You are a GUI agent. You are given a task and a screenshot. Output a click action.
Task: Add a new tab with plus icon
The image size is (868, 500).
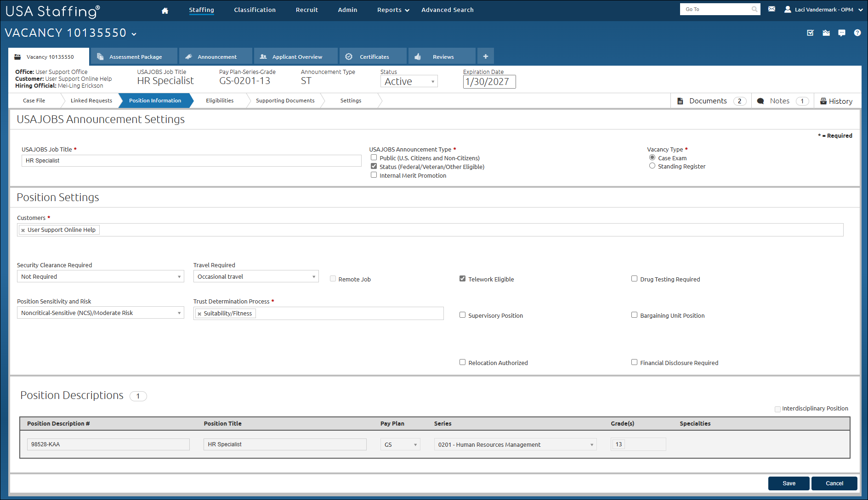tap(486, 56)
